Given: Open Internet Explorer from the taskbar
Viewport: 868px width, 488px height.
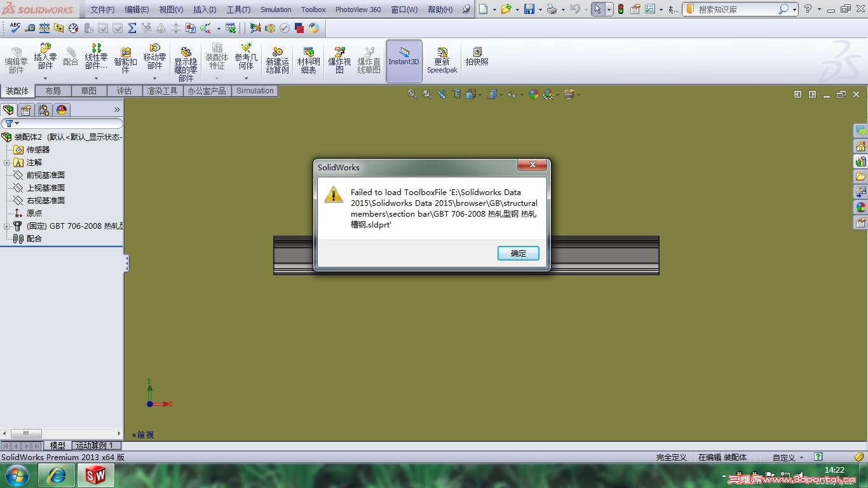Looking at the screenshot, I should (x=57, y=475).
